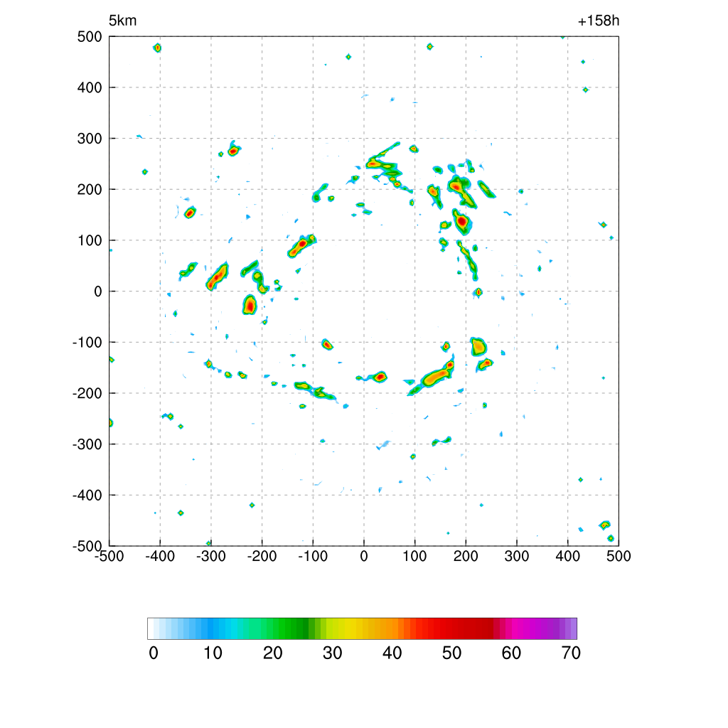
Task: Pick colorbar label 70
Action: click(571, 653)
